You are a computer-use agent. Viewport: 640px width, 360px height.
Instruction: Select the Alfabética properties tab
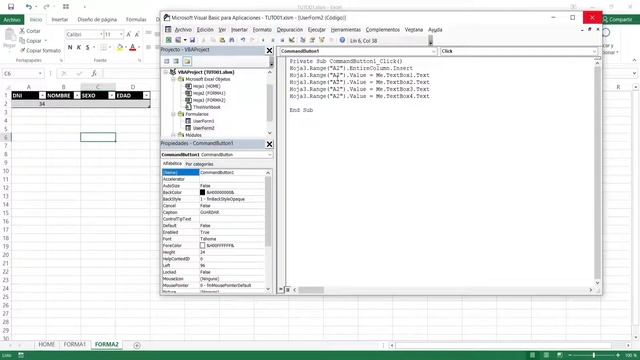point(172,164)
